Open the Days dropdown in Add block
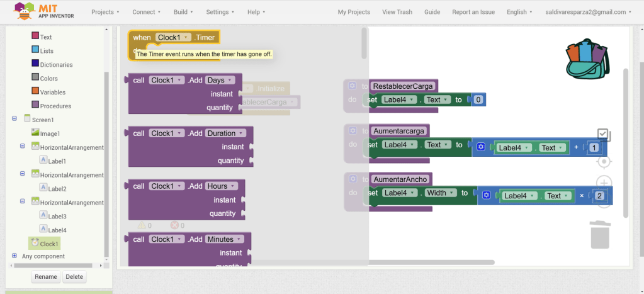 tap(220, 80)
